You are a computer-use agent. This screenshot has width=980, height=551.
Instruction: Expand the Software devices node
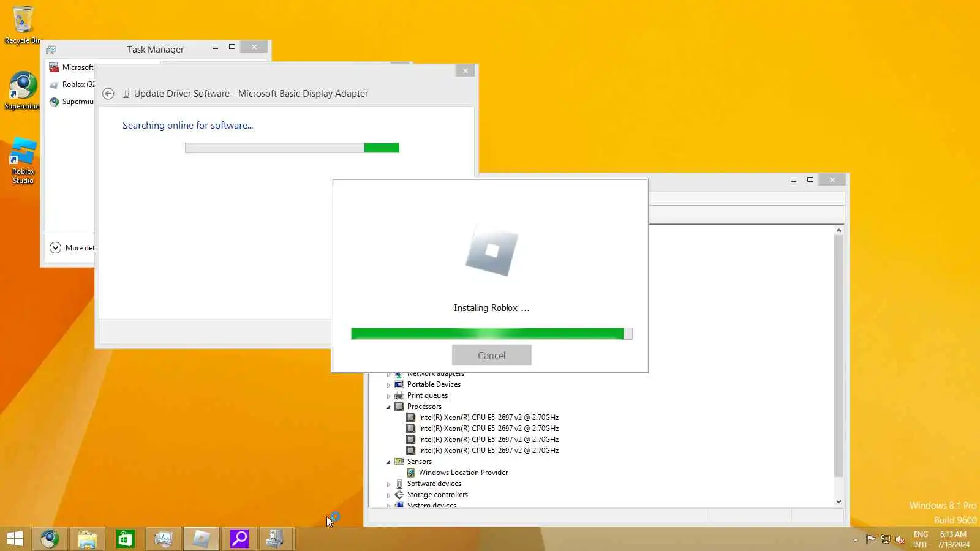388,484
